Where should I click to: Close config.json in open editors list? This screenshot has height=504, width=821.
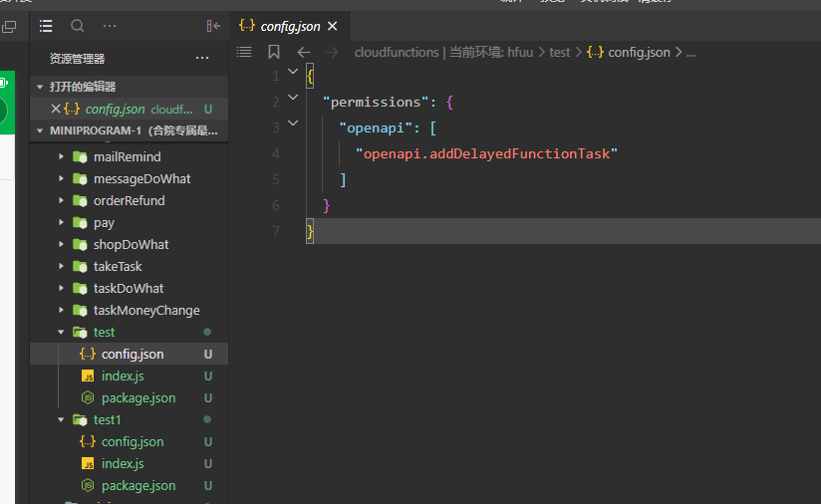click(56, 109)
